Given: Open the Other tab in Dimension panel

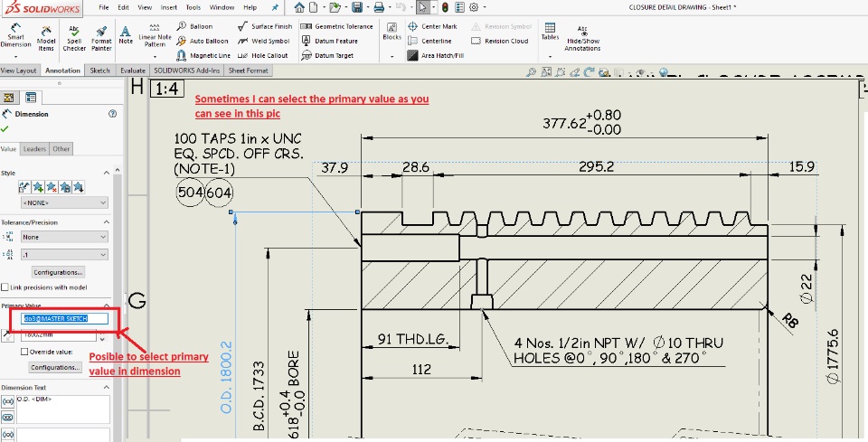Looking at the screenshot, I should pos(61,149).
